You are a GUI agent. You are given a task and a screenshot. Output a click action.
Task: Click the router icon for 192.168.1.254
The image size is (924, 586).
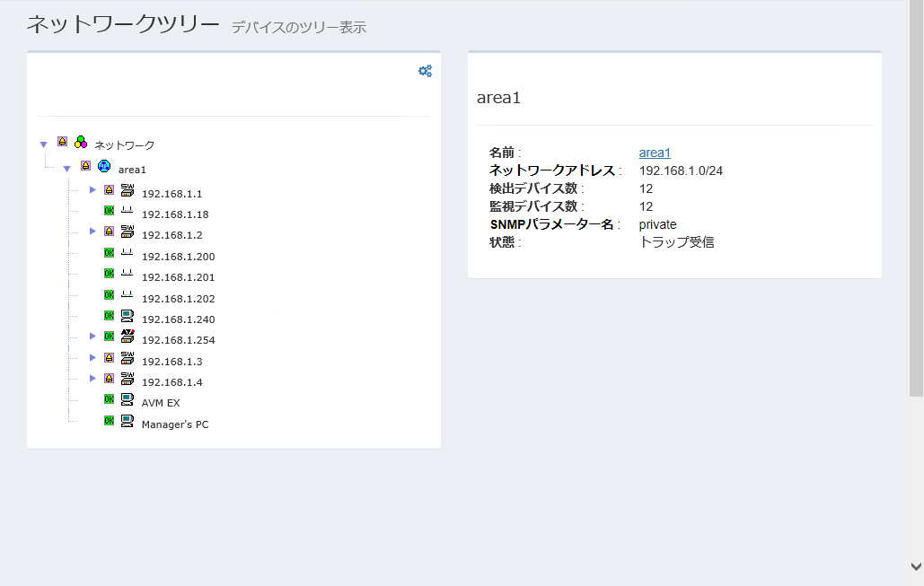(128, 337)
